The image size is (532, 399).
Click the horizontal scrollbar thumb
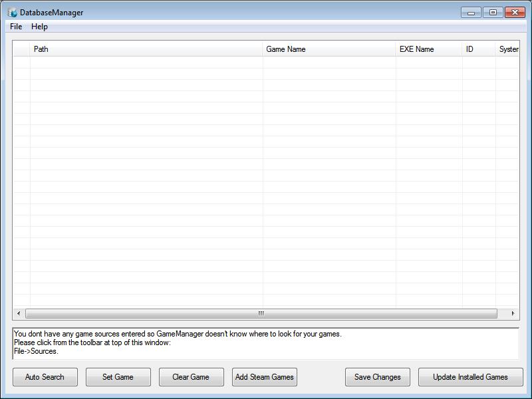(261, 313)
